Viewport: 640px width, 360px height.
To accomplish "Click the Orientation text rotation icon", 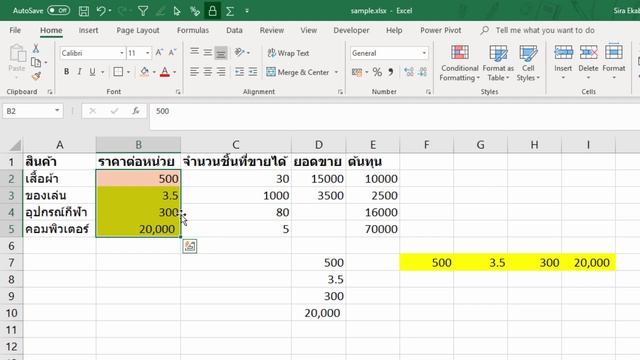I will point(240,53).
